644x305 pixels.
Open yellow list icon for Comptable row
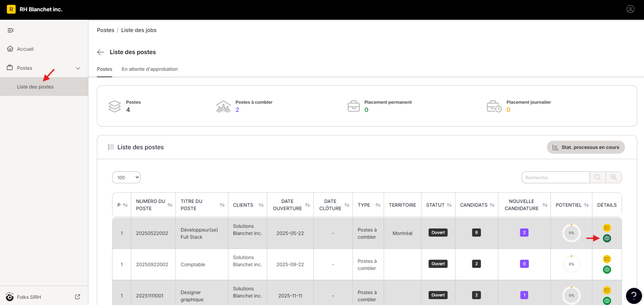click(x=607, y=259)
